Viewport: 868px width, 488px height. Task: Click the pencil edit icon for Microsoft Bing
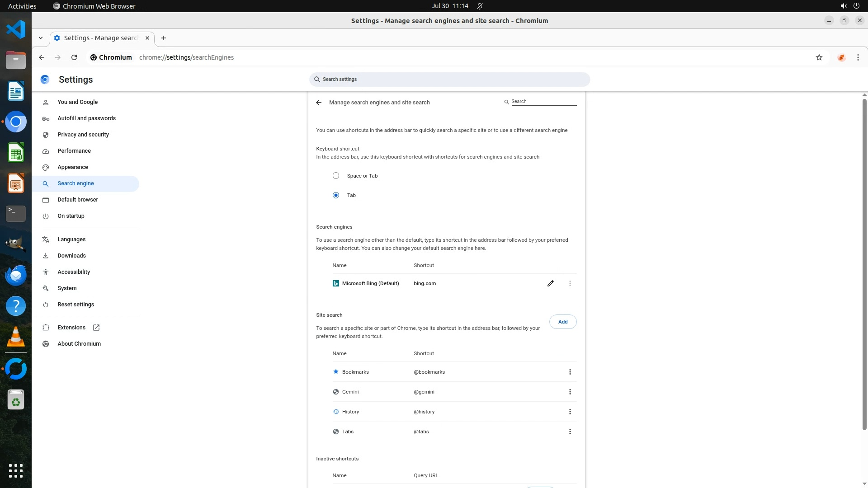(550, 283)
